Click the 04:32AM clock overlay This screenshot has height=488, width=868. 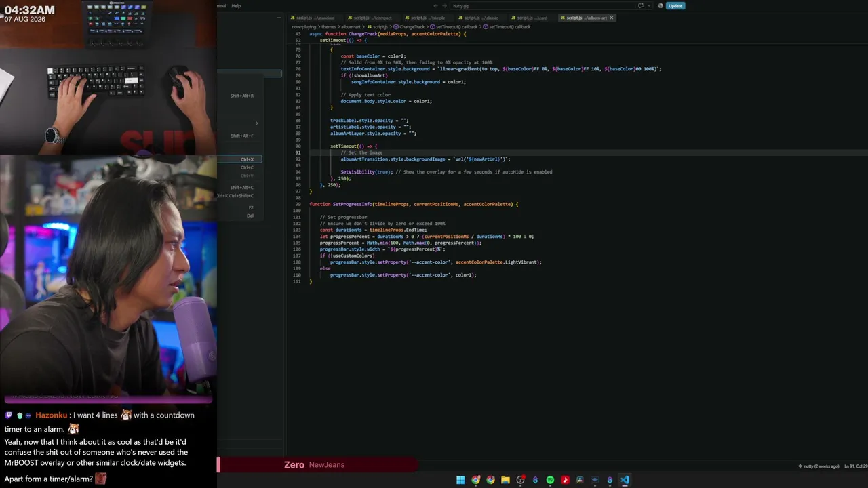[30, 10]
